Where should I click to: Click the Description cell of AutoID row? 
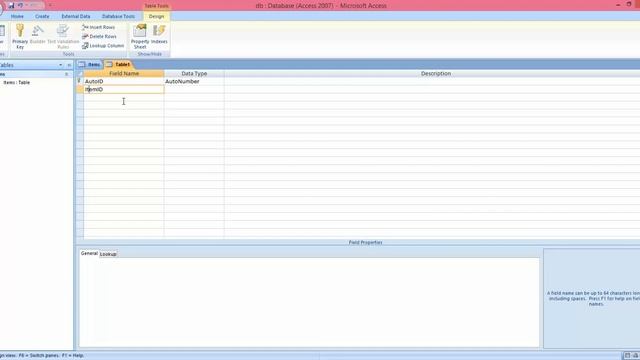click(432, 81)
